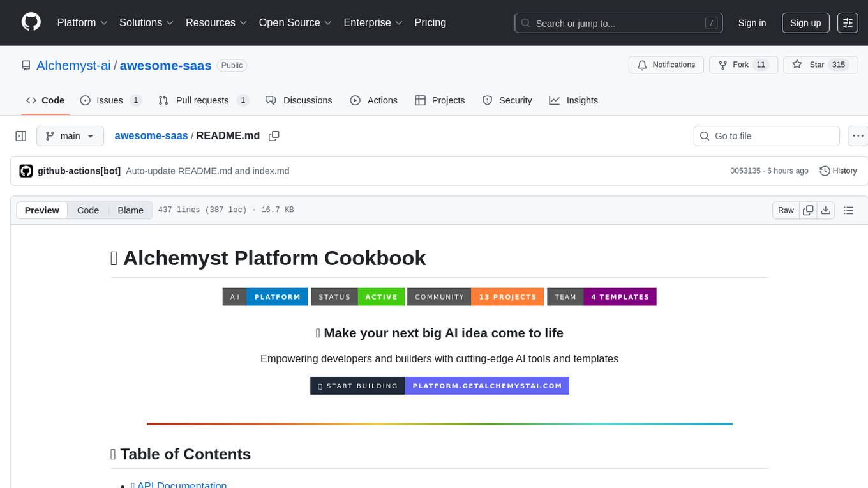
Task: Focus the Search or jump to field
Action: coord(618,23)
